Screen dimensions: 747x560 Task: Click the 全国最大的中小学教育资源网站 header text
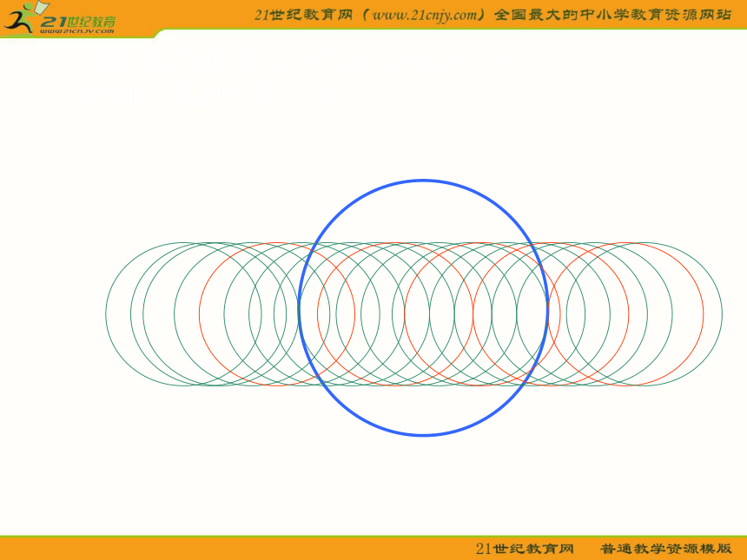pyautogui.click(x=612, y=15)
